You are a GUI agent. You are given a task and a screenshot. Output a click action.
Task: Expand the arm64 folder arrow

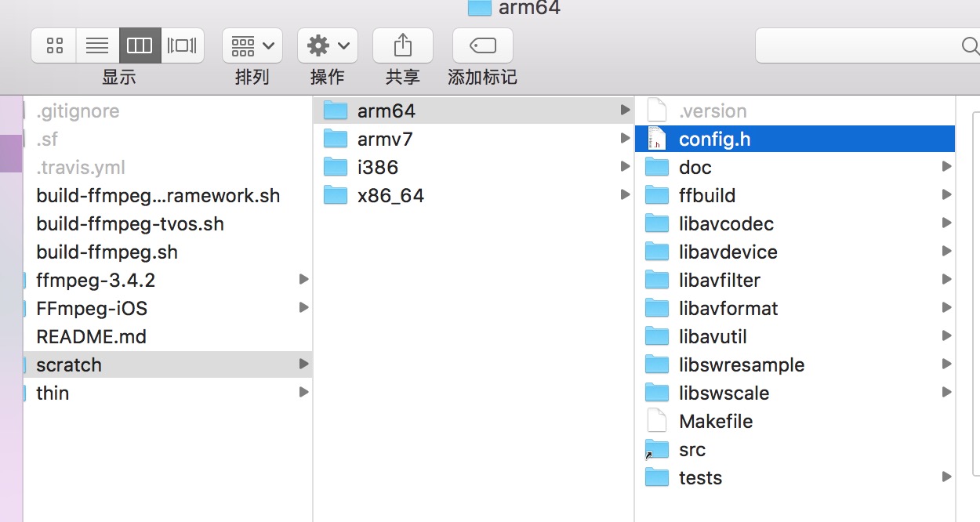tap(625, 111)
